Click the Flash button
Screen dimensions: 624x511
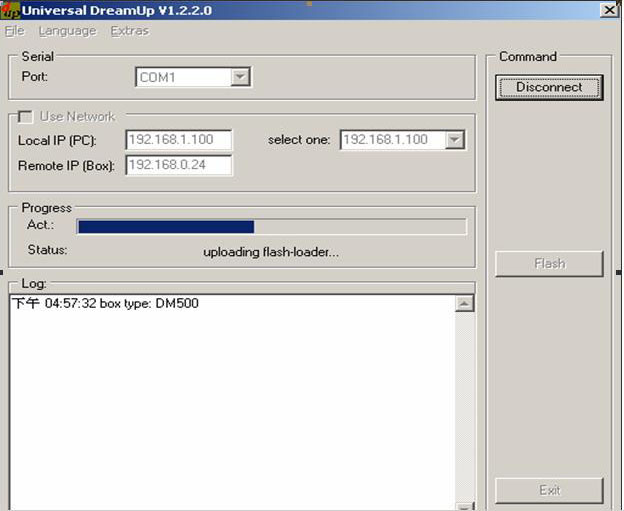coord(549,263)
